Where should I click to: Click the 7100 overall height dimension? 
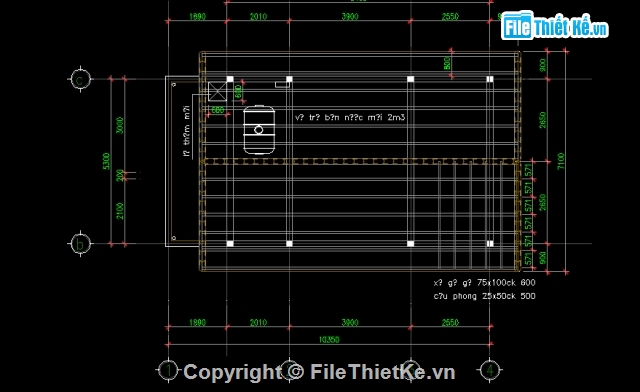(x=561, y=161)
